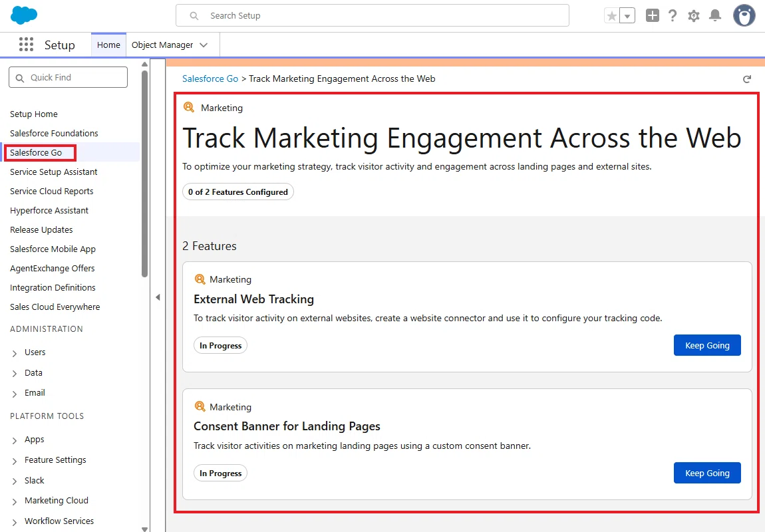Open the Setup gear menu
765x532 pixels.
pyautogui.click(x=694, y=15)
